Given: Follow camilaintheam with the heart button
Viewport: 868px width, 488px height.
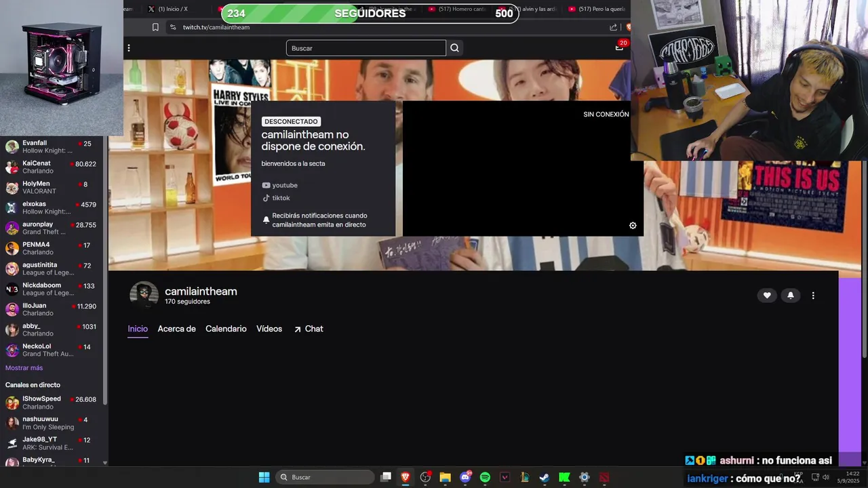Looking at the screenshot, I should [x=767, y=296].
